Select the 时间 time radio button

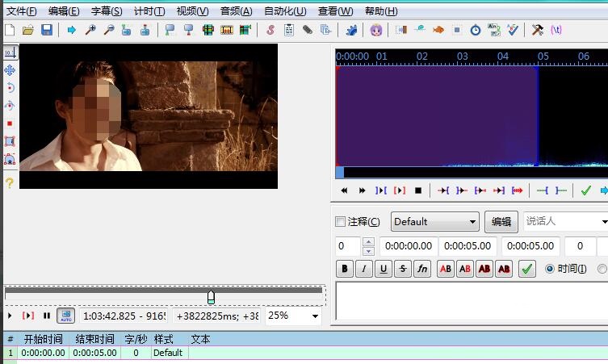(551, 269)
